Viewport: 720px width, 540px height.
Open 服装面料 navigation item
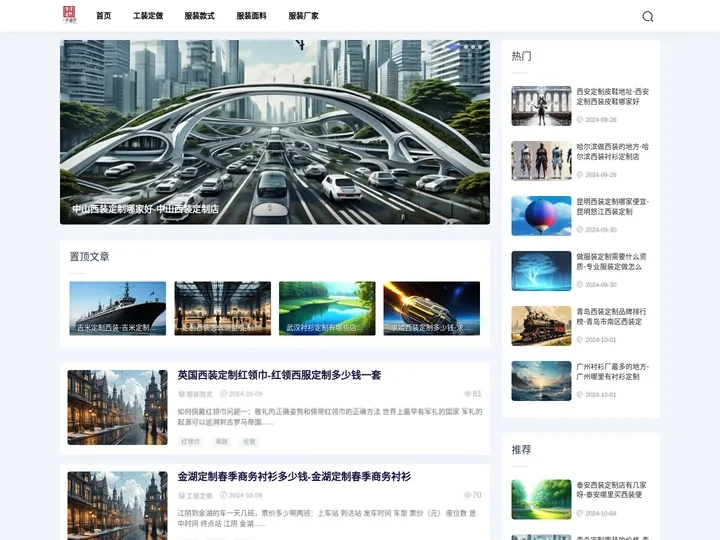251,16
